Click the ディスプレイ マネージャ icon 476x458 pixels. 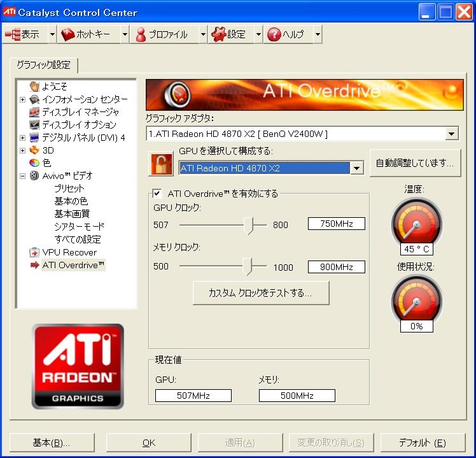coord(34,112)
